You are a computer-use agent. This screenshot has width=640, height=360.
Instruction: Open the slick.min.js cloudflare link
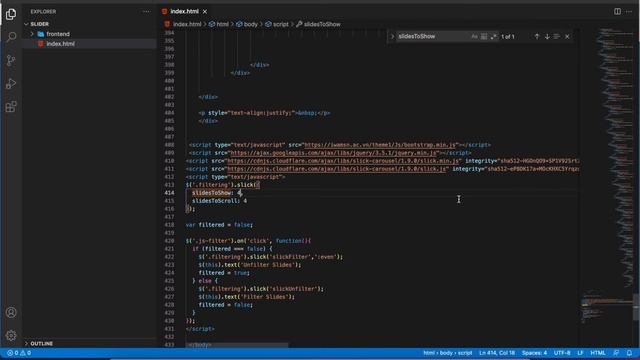pyautogui.click(x=343, y=161)
